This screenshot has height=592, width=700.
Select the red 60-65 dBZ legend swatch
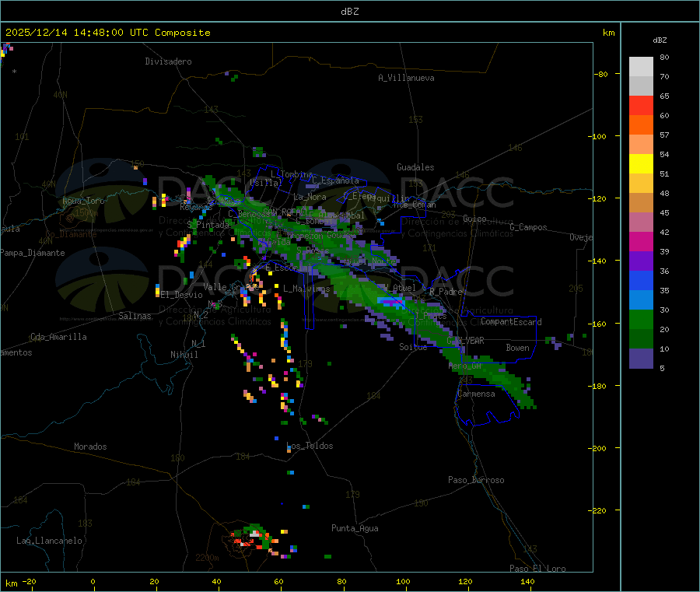[641, 105]
